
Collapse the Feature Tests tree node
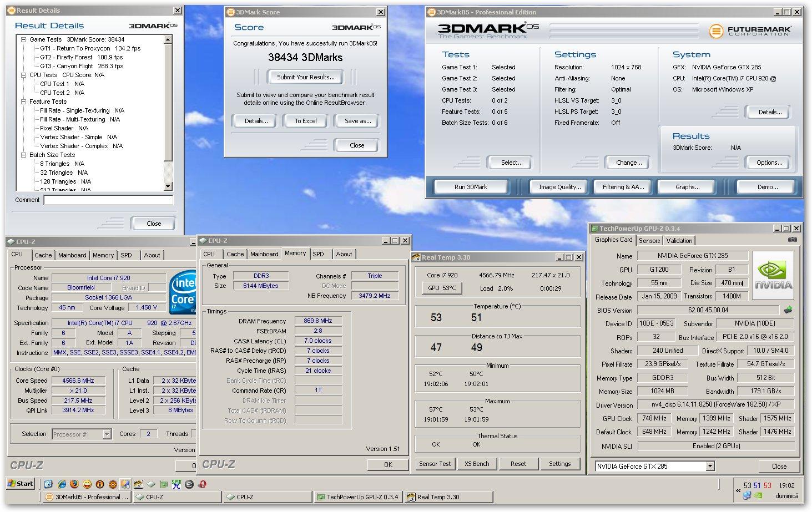[24, 102]
